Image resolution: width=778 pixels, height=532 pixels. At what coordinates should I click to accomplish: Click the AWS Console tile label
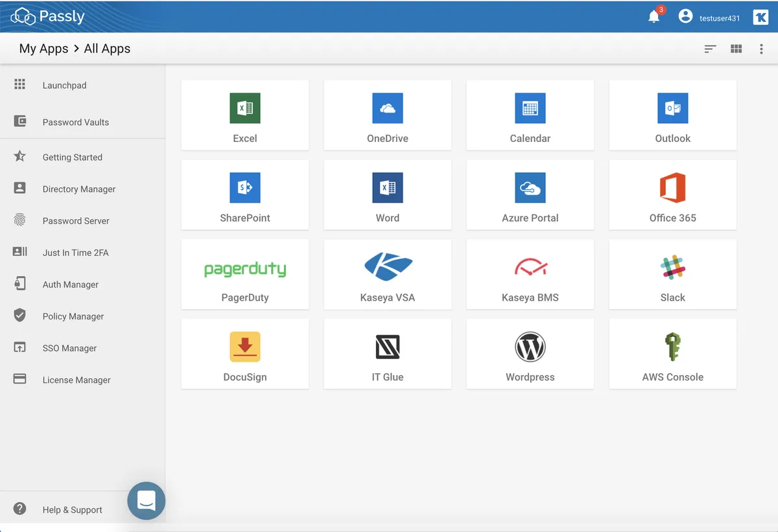[673, 377]
